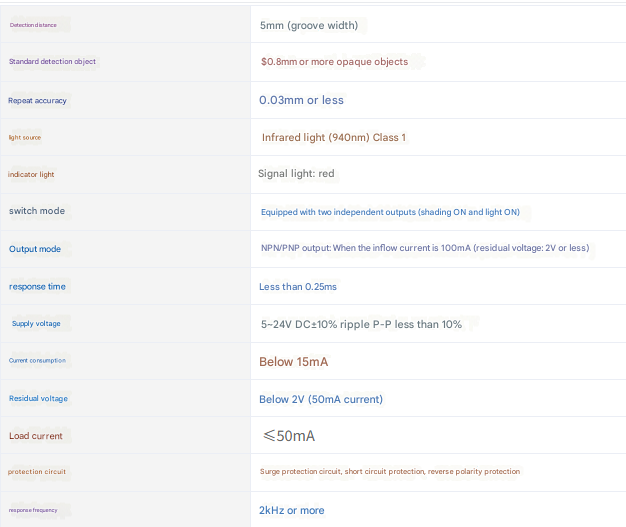Click the "Detection distance" row label
The image size is (626, 527).
32,24
